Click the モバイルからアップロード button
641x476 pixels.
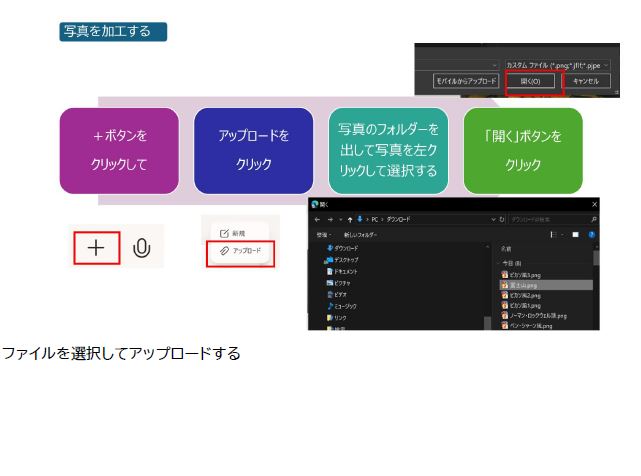click(x=465, y=81)
